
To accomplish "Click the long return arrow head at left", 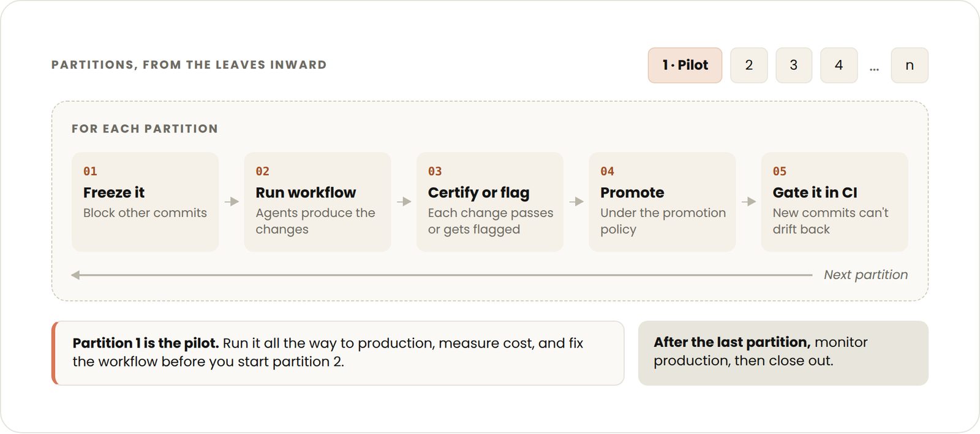I will (75, 275).
